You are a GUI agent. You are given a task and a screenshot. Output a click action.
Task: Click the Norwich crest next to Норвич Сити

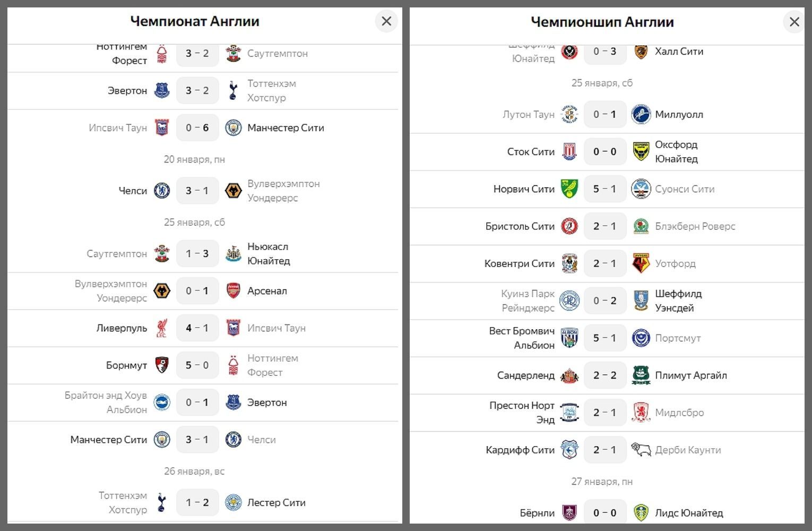(569, 189)
